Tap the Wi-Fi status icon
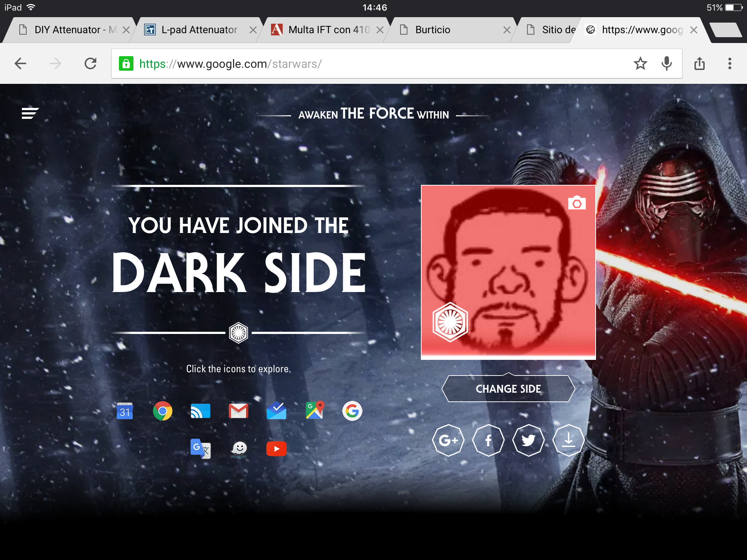 [x=31, y=7]
